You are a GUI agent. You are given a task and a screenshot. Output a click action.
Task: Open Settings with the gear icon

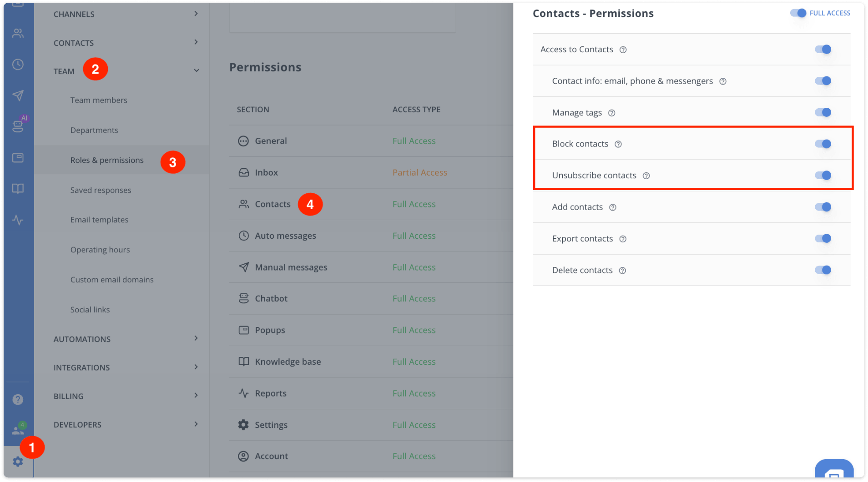pos(18,462)
